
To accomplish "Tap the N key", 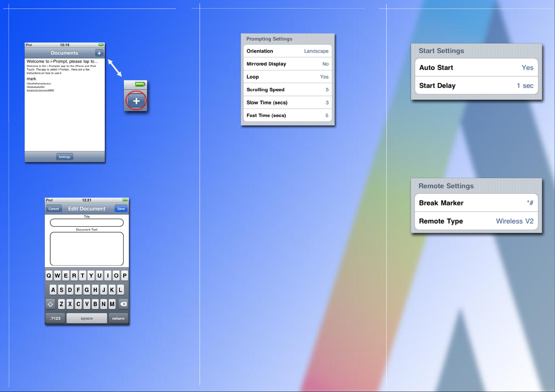I will [x=104, y=304].
